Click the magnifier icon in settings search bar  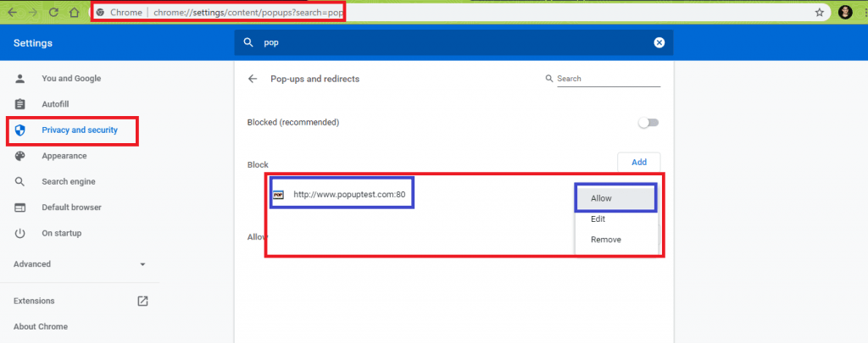(248, 42)
